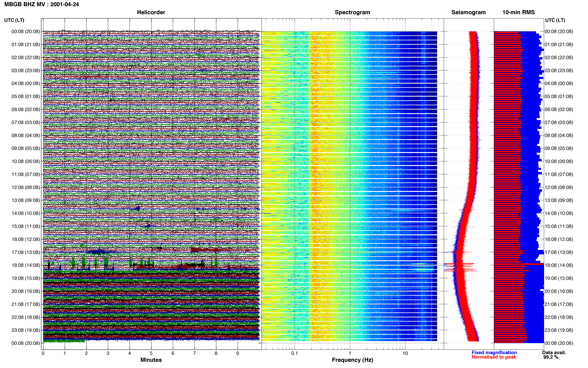
Task: Click left time label 23:08 (19:08)
Action: (26, 330)
